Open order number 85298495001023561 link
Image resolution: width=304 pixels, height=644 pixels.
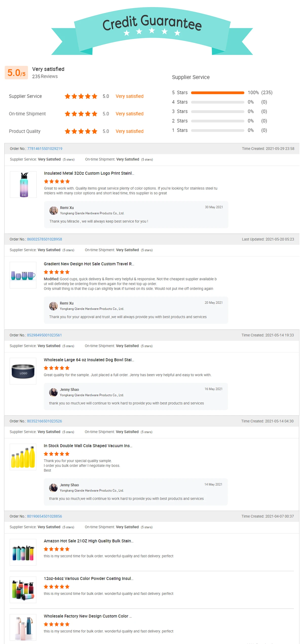pyautogui.click(x=44, y=335)
